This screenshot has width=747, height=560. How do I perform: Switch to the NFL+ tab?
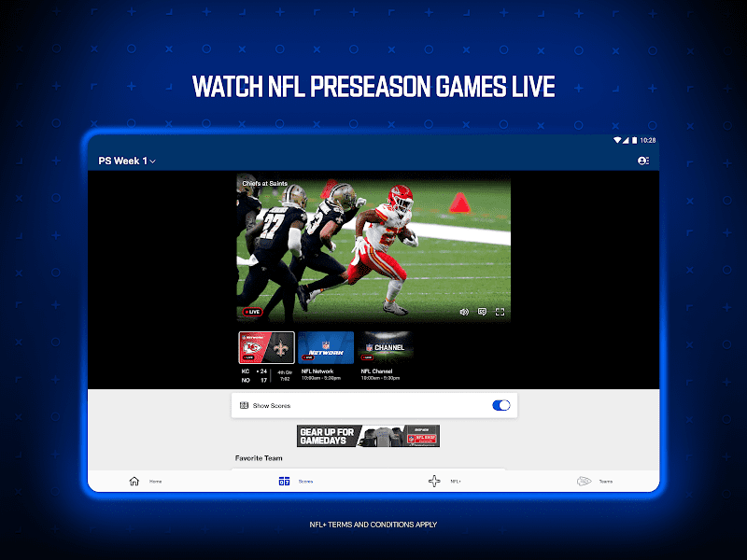point(444,482)
